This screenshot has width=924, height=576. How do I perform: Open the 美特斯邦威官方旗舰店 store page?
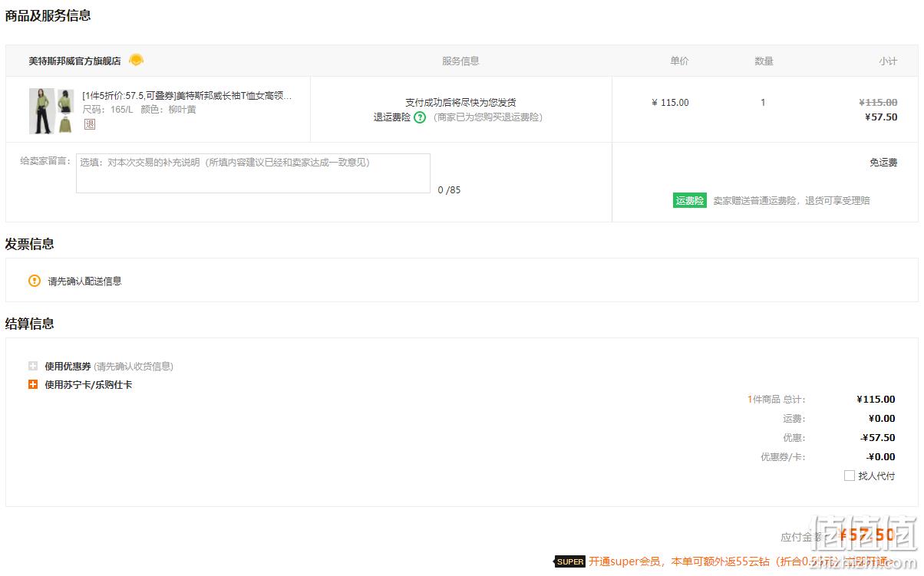tap(74, 61)
